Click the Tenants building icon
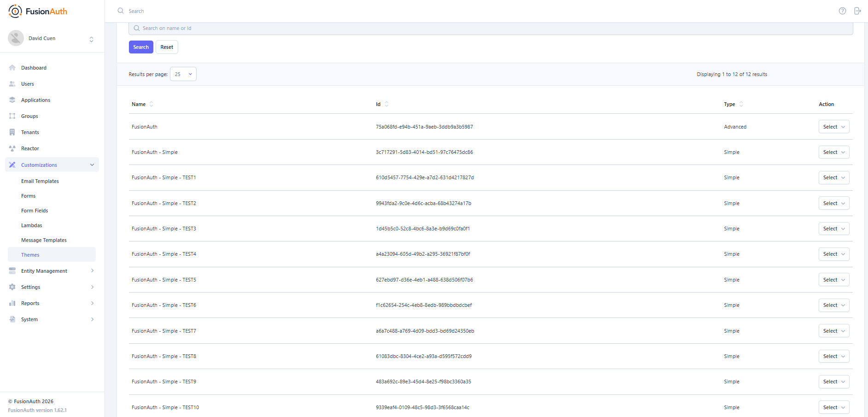 click(x=12, y=132)
